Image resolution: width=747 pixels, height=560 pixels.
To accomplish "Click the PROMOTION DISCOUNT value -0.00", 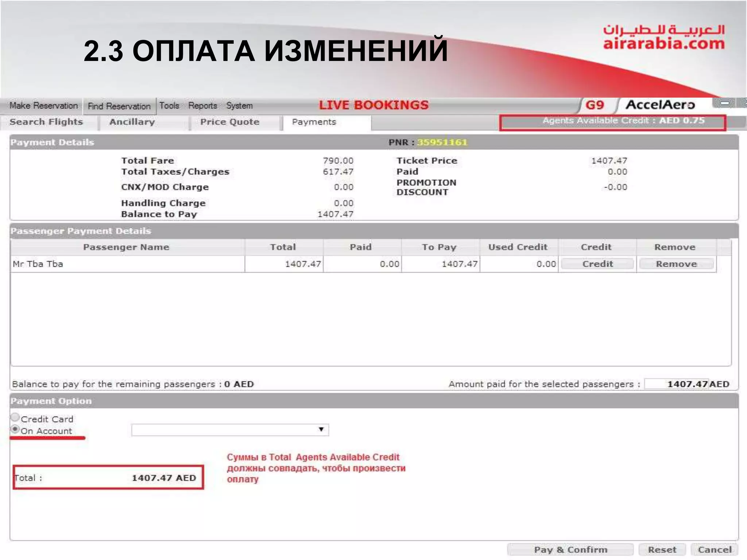I will coord(615,187).
